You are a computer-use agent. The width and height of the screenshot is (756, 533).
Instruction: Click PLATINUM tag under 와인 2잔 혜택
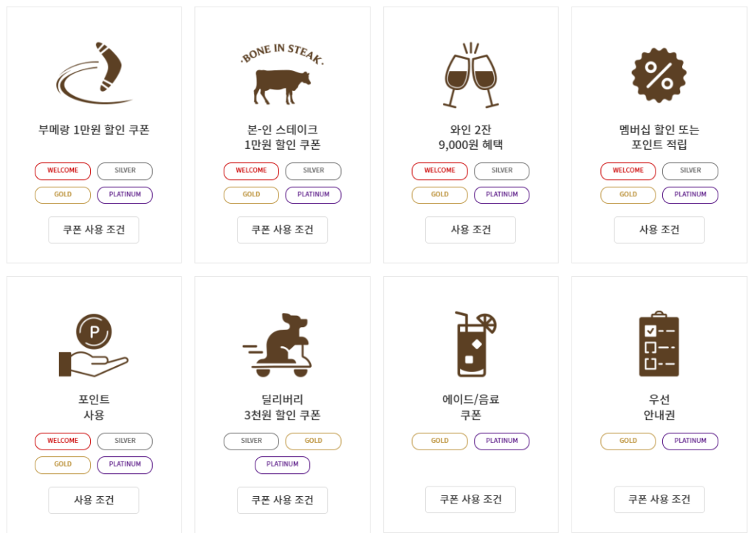pos(502,195)
